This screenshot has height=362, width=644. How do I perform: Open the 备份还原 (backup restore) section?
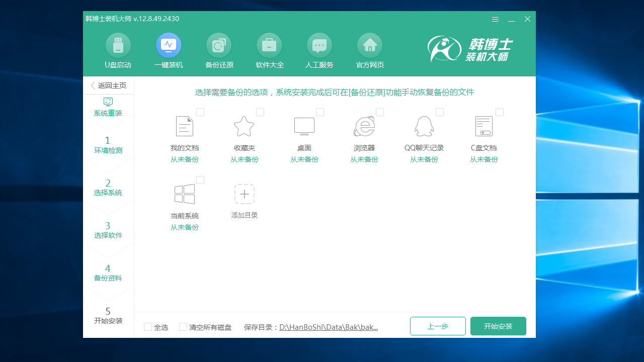(219, 50)
